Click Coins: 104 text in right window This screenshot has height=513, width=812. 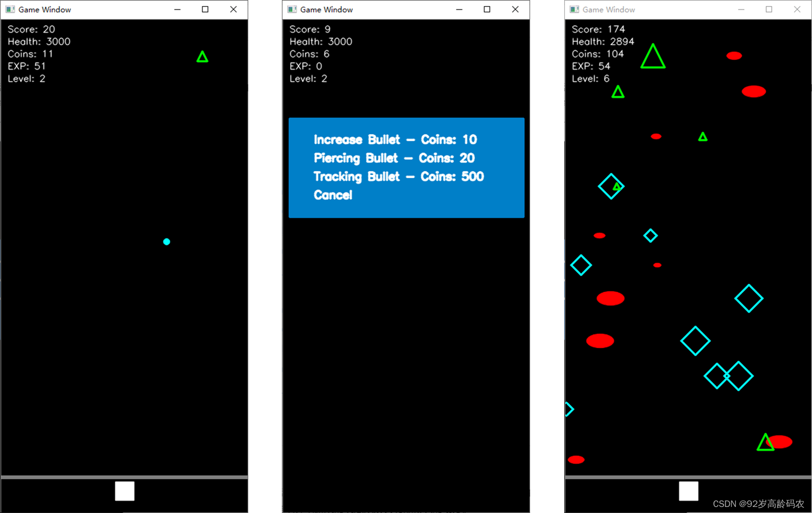point(598,54)
